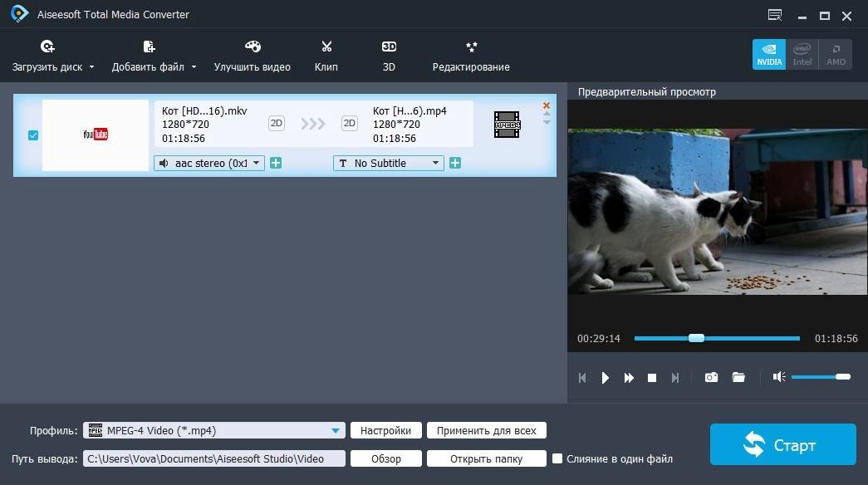868x485 pixels.
Task: Jump to next chapter in preview
Action: pos(675,378)
